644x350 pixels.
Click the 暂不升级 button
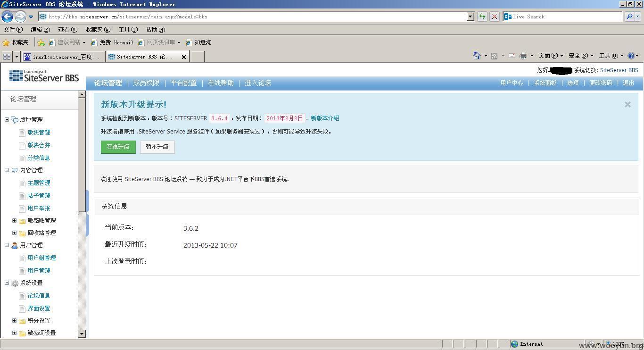(x=157, y=147)
